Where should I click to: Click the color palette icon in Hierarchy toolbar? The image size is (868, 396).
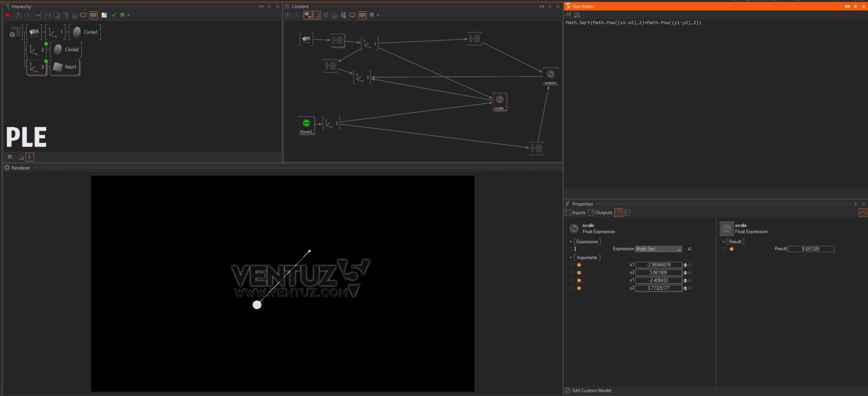tap(104, 15)
